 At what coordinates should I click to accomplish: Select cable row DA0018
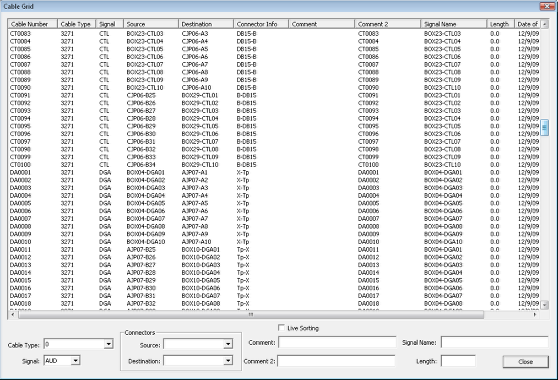pyautogui.click(x=274, y=304)
